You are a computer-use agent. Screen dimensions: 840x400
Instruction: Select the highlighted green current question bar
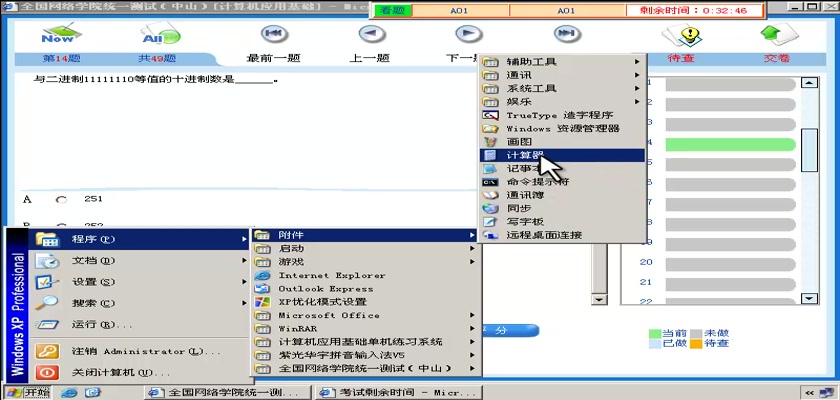pyautogui.click(x=731, y=144)
